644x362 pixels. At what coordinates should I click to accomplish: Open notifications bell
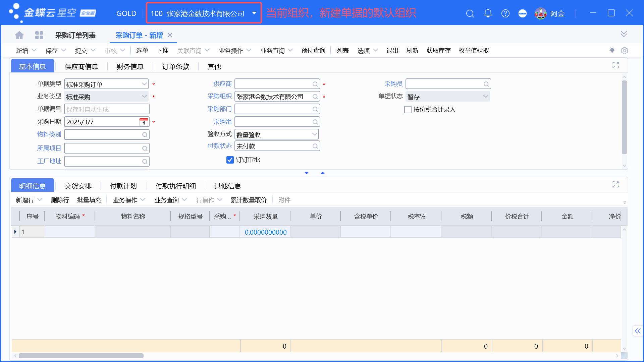[x=488, y=13]
